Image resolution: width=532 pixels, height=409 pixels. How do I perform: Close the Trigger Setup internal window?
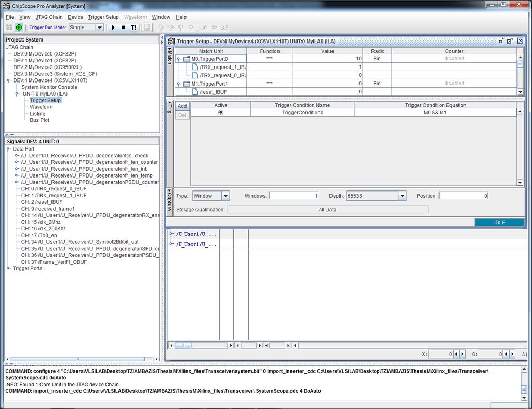pos(520,40)
